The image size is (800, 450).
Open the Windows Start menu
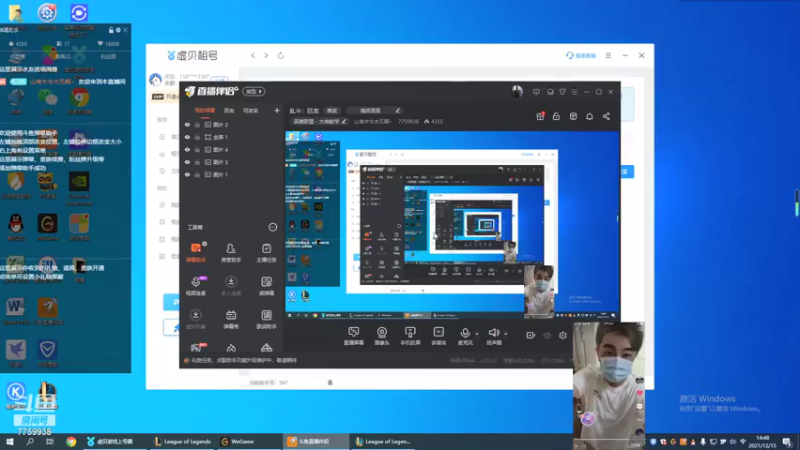click(x=10, y=441)
